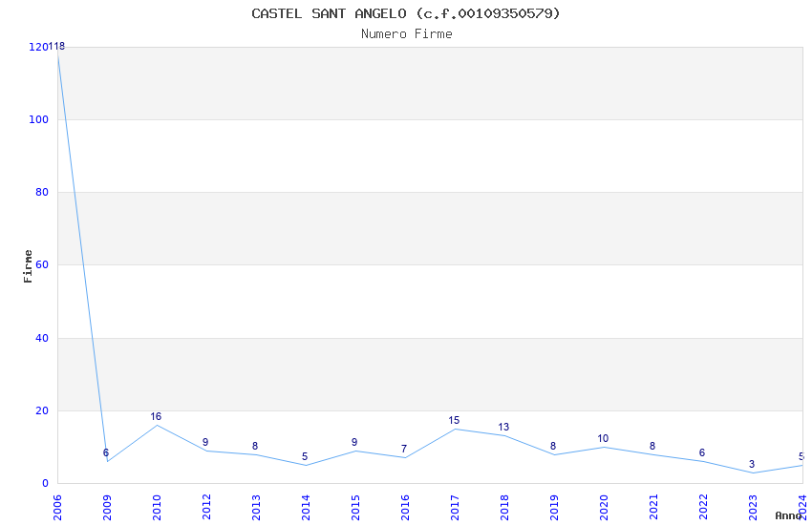Click the data label 8 above 2021
The height and width of the screenshot is (525, 812).
coord(652,446)
